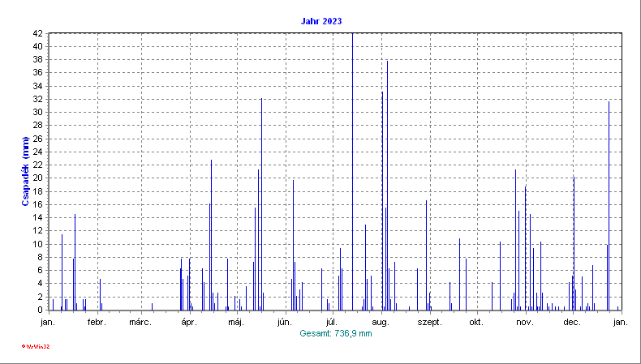641x364 pixels.
Task: Select the "36" y-axis value
Action: point(38,73)
